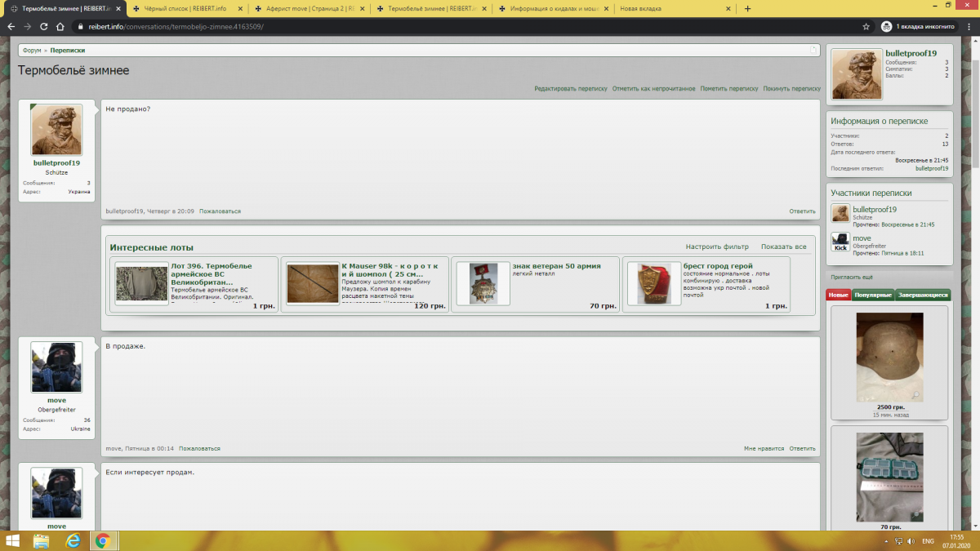Open the helmet lot thumbnail for 2500 грн.
Image resolution: width=980 pixels, height=551 pixels.
tap(889, 357)
